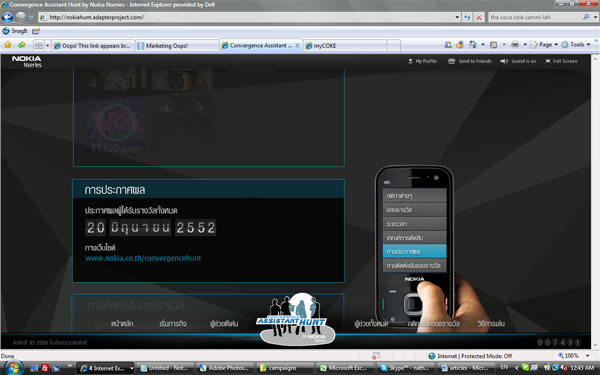Click the Show Desktop quick launch icon
Image resolution: width=600 pixels, height=375 pixels.
tap(34, 368)
